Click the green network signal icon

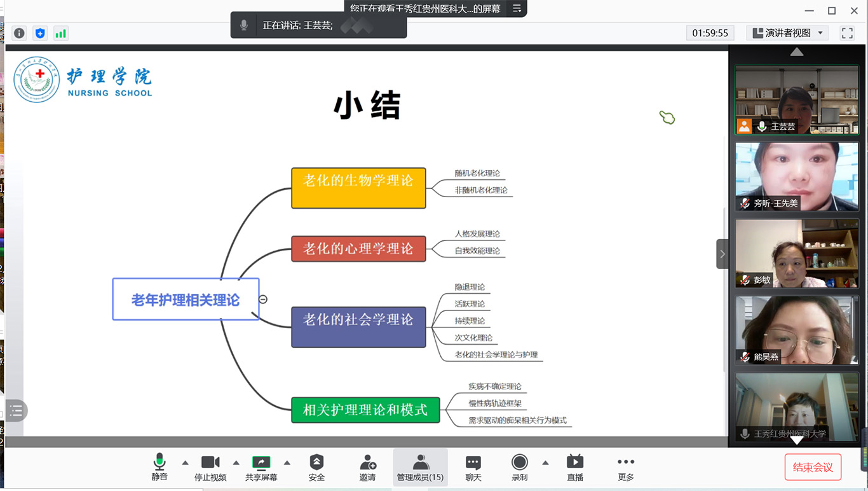point(60,33)
